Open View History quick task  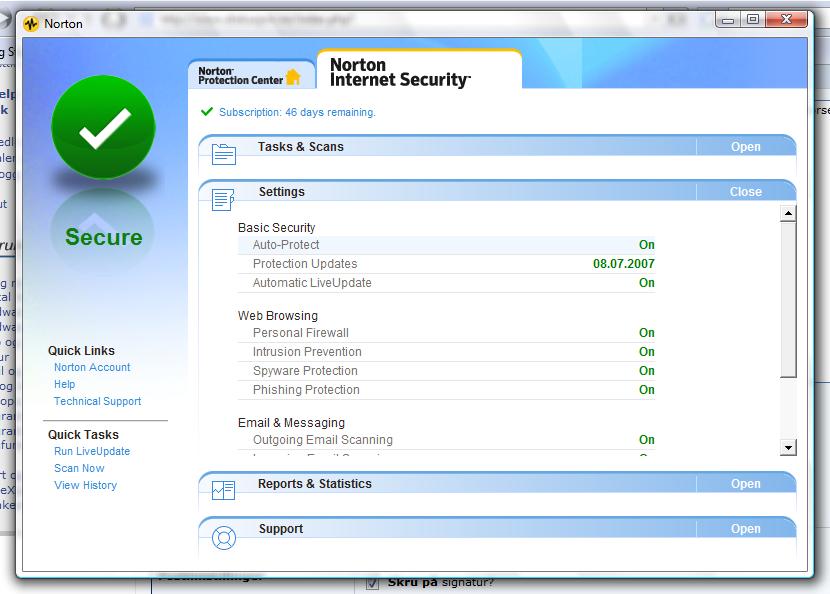pyautogui.click(x=85, y=485)
